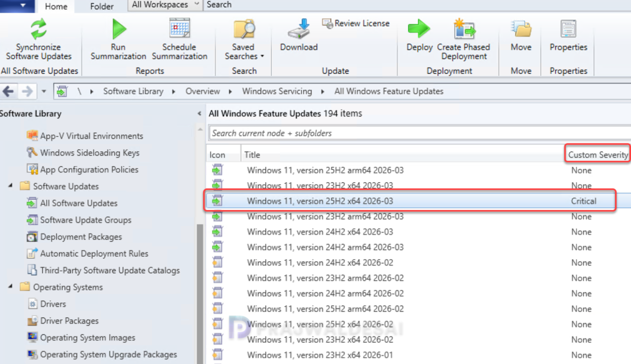Viewport: 631px width, 364px height.
Task: Open Deployment Packages node
Action: tap(74, 237)
